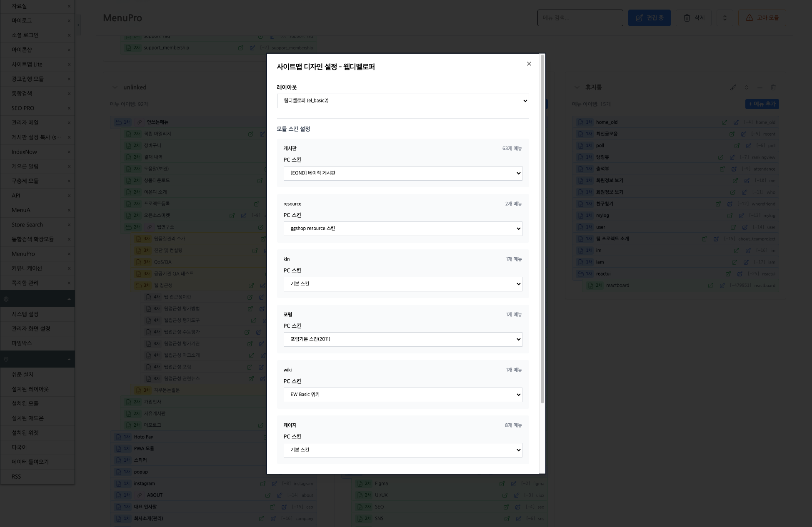
Task: Open 마이로그 in the sidebar
Action: click(x=22, y=21)
